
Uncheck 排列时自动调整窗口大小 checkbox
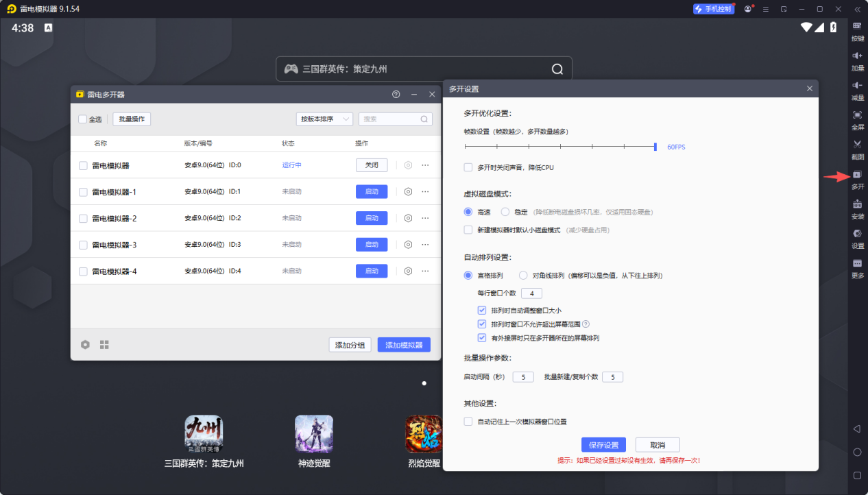(482, 311)
